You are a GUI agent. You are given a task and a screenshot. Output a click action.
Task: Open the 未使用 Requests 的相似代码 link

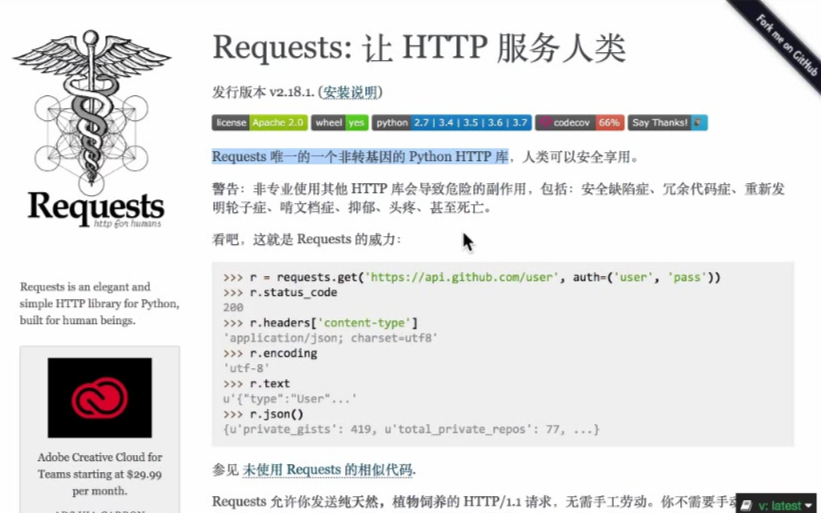point(327,470)
